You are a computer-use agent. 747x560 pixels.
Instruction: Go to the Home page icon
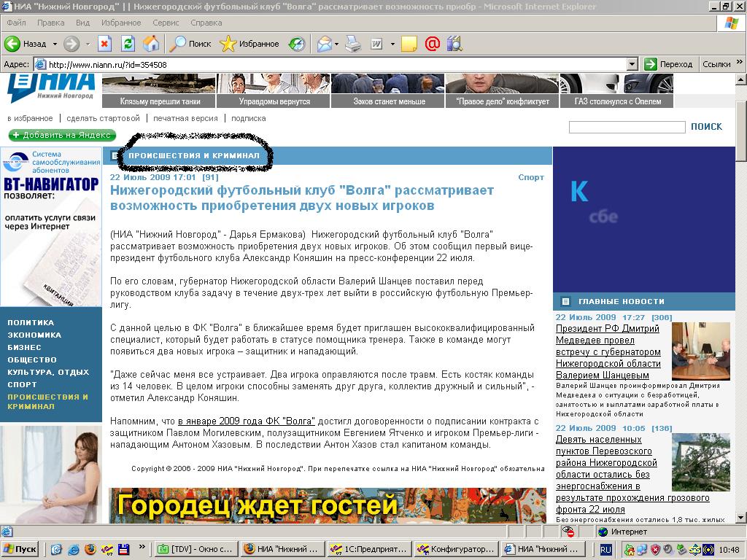tap(152, 44)
